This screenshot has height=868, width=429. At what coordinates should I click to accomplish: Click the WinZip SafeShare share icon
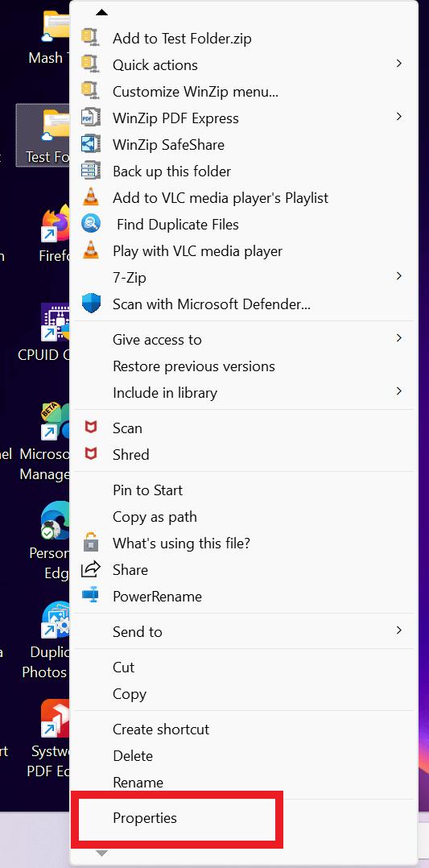point(91,144)
